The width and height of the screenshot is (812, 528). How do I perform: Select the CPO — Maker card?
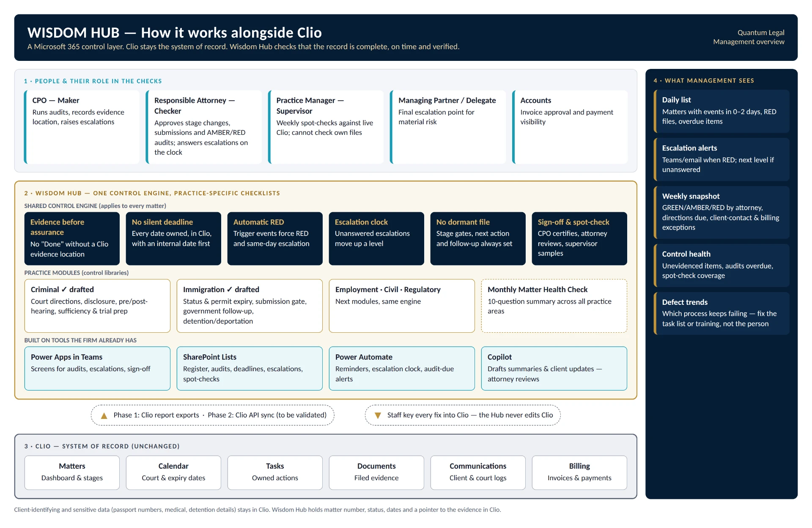tap(82, 127)
